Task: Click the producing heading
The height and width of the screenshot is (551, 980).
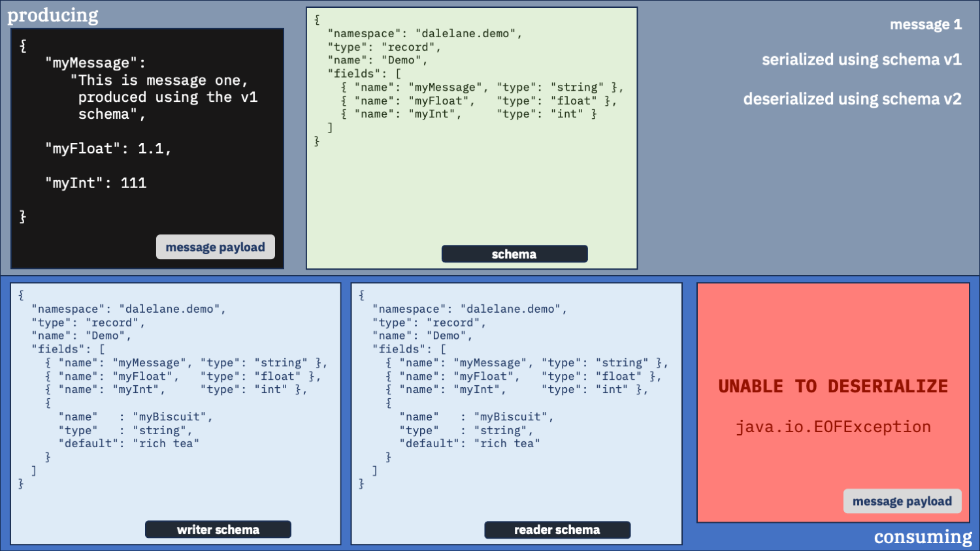Action: pyautogui.click(x=53, y=15)
